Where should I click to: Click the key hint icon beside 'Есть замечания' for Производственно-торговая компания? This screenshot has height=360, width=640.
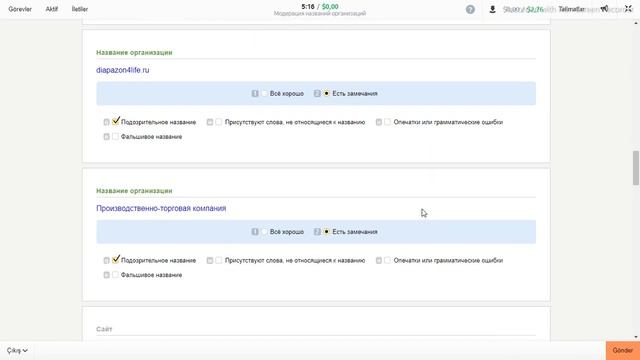[x=317, y=232]
